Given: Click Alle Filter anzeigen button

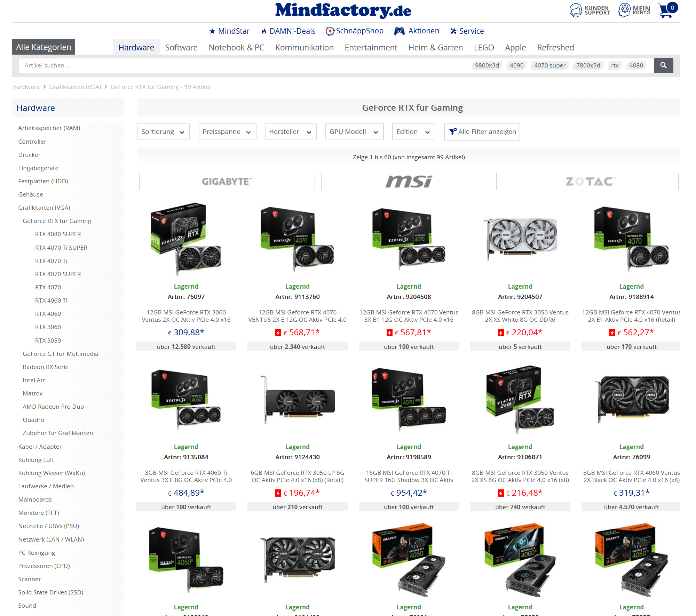Looking at the screenshot, I should click(x=482, y=132).
